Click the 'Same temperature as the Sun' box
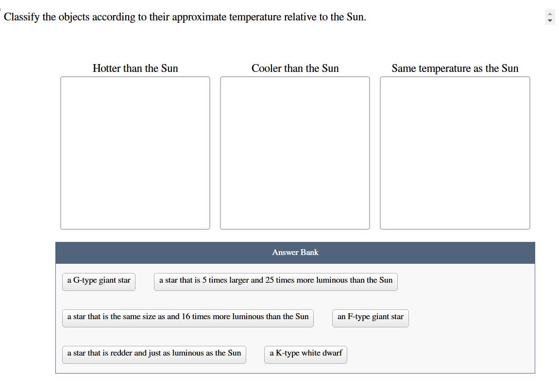This screenshot has height=392, width=559. pos(455,152)
